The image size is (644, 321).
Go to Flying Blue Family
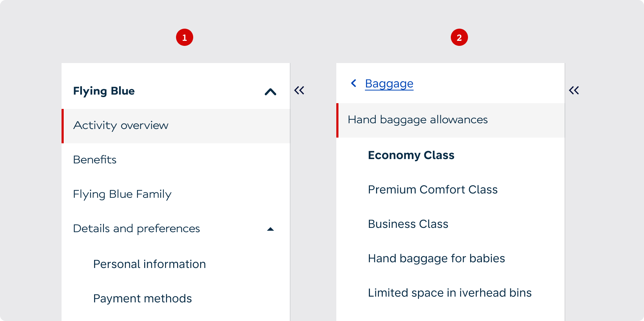coord(176,194)
